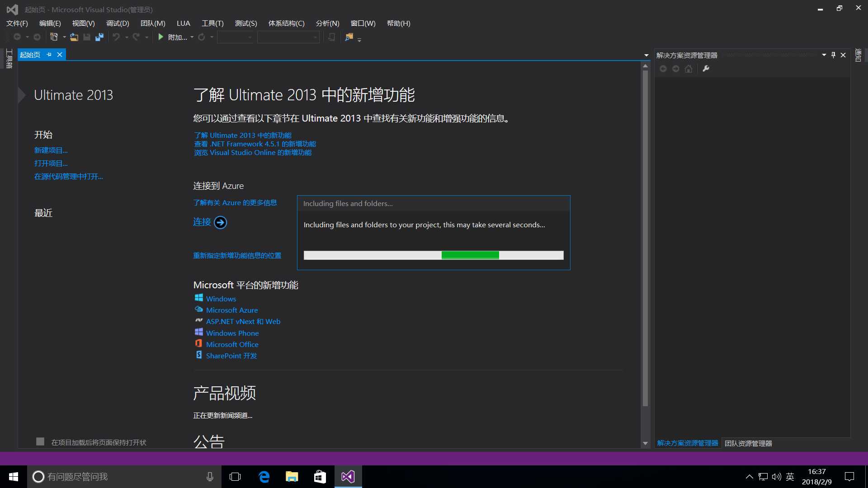Click the Solution Explorer Forward icon

[x=676, y=69]
